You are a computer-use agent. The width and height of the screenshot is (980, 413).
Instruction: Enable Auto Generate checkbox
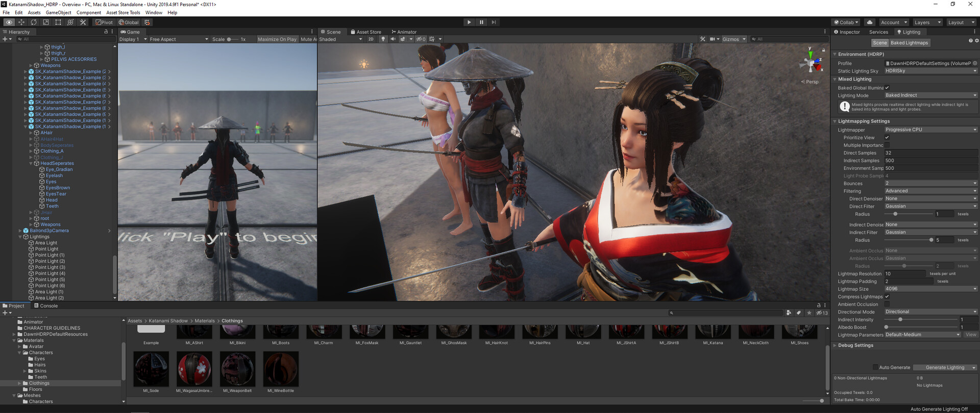click(875, 368)
